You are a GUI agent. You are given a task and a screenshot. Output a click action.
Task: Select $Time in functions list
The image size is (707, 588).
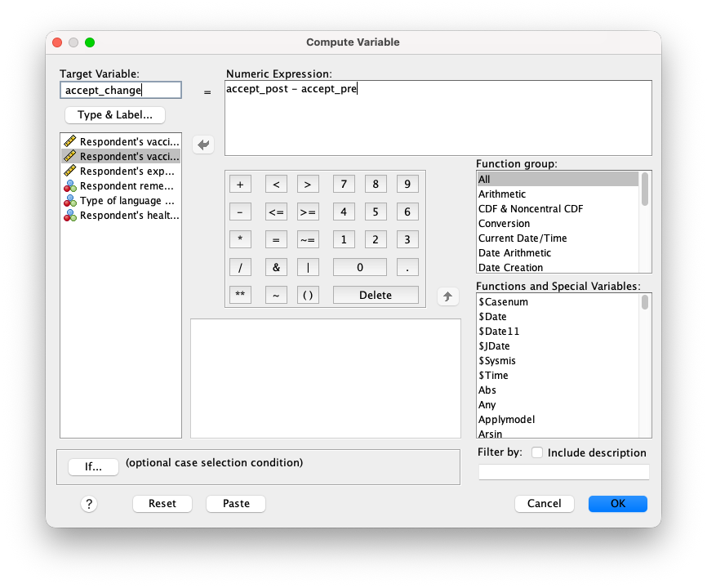558,375
